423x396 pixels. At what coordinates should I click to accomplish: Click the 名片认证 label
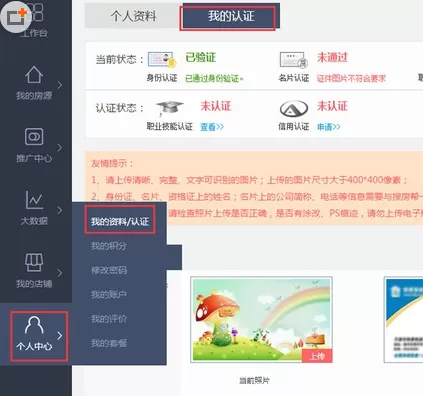pos(294,78)
